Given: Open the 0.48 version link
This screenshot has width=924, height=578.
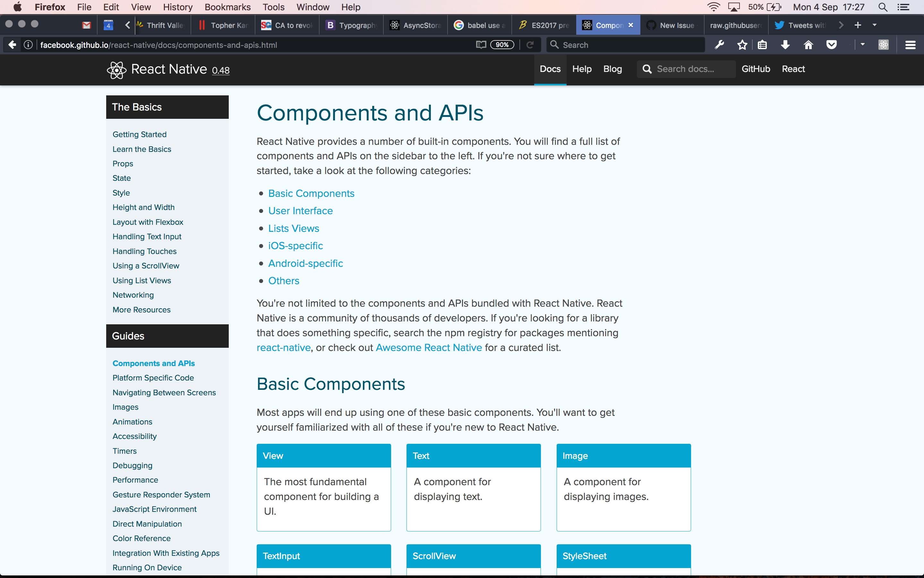Looking at the screenshot, I should [x=221, y=70].
